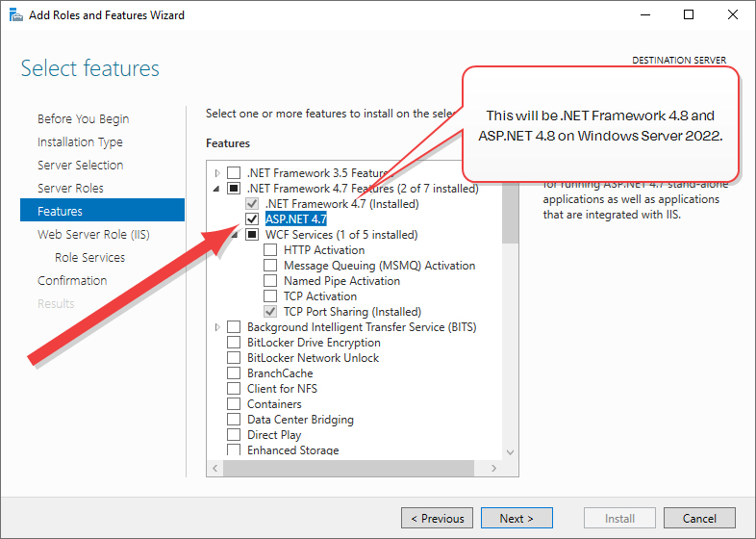The image size is (756, 539).
Task: Uncheck the ASP.NET 4.7 checkbox
Action: click(x=252, y=219)
